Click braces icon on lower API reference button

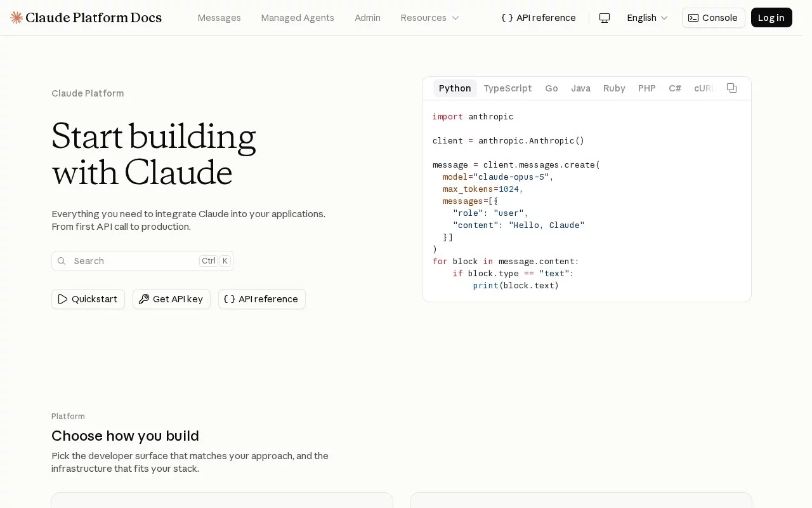[229, 299]
